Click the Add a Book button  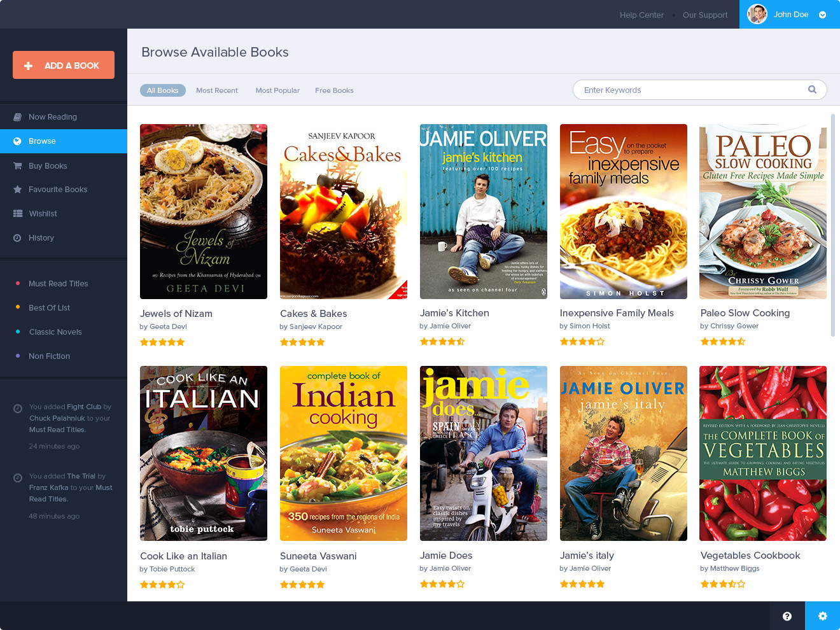point(64,65)
